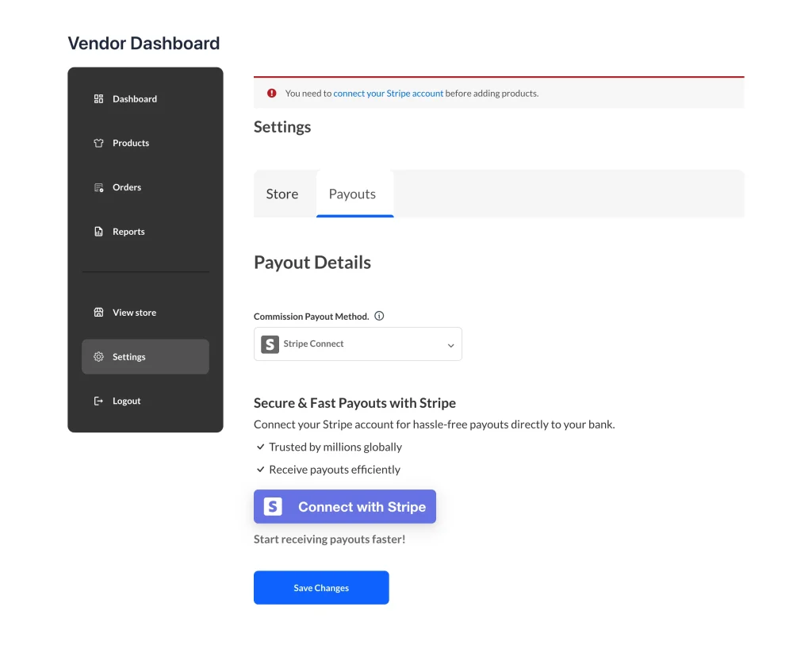Click the info icon beside Commission Payout Method

coord(379,316)
